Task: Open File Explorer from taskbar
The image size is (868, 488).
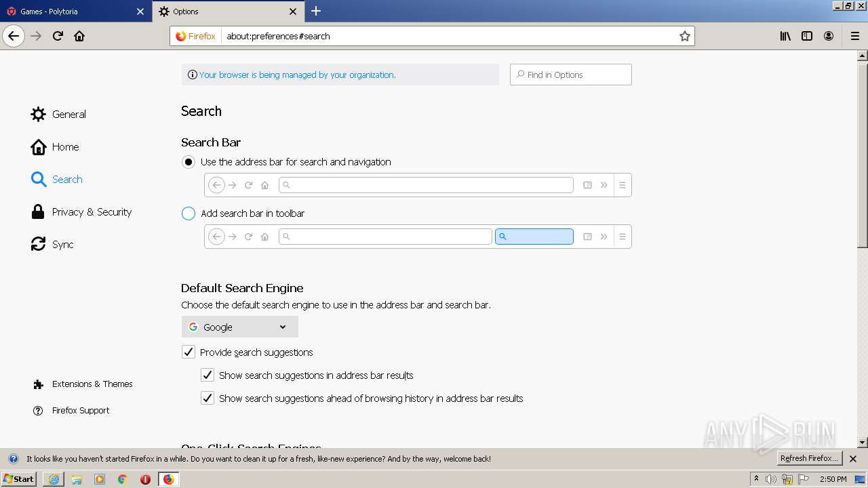Action: click(77, 479)
